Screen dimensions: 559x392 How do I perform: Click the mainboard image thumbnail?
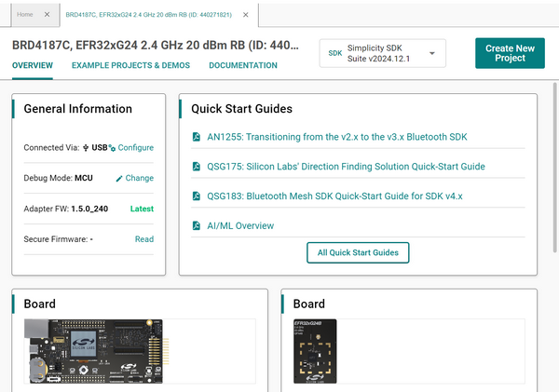pyautogui.click(x=96, y=351)
